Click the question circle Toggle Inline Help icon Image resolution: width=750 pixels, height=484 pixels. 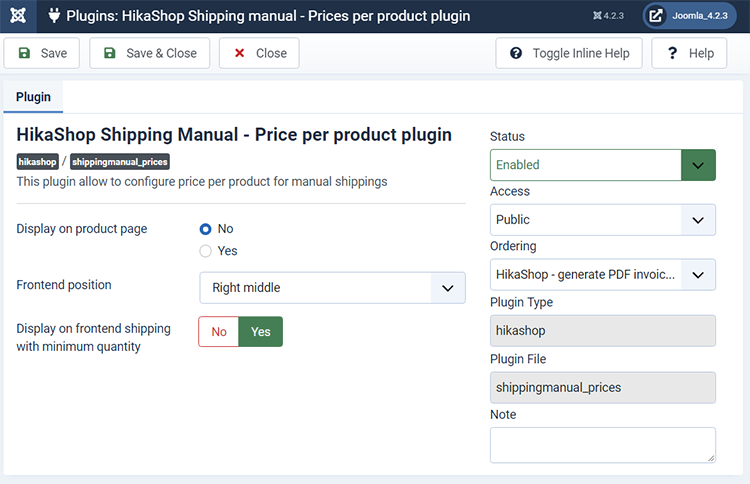tap(516, 53)
